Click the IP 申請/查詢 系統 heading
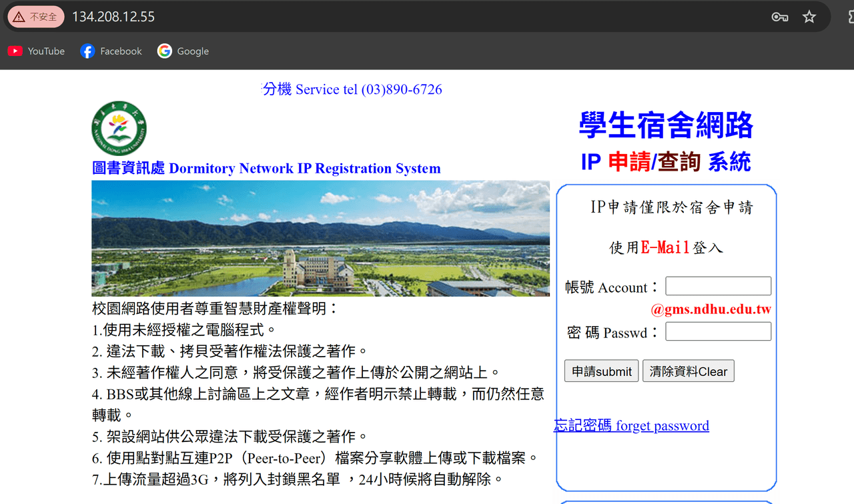Screen dimensions: 854x504 coord(666,161)
